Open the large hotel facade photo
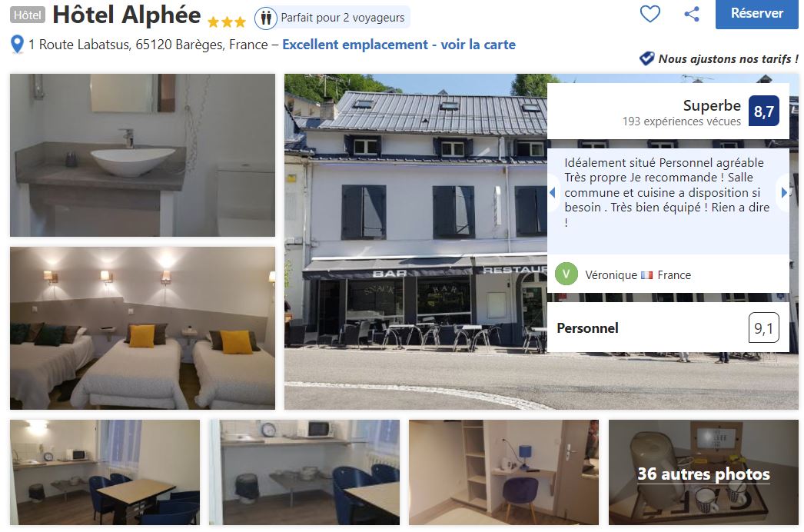 (x=416, y=241)
